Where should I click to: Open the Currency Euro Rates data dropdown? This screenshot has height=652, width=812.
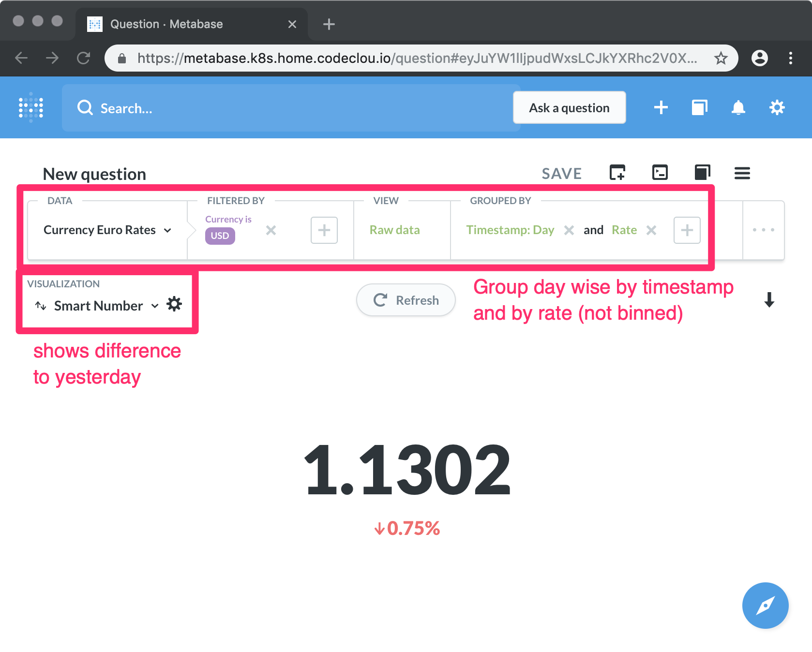tap(107, 230)
